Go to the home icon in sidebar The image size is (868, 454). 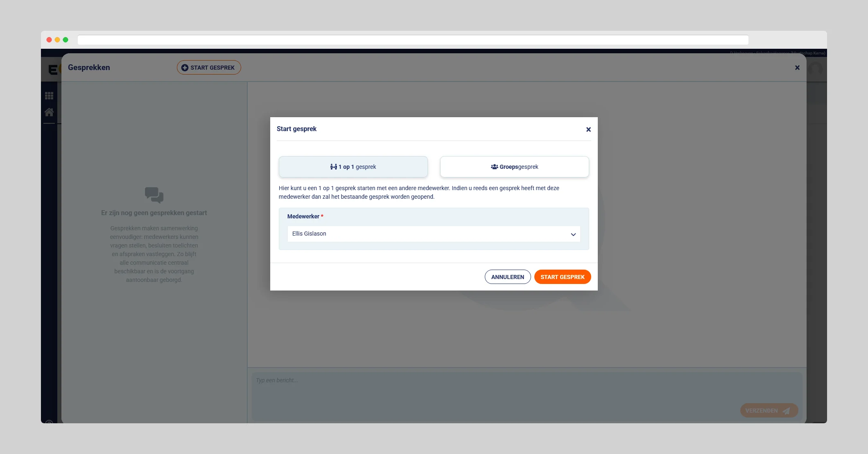pos(49,112)
